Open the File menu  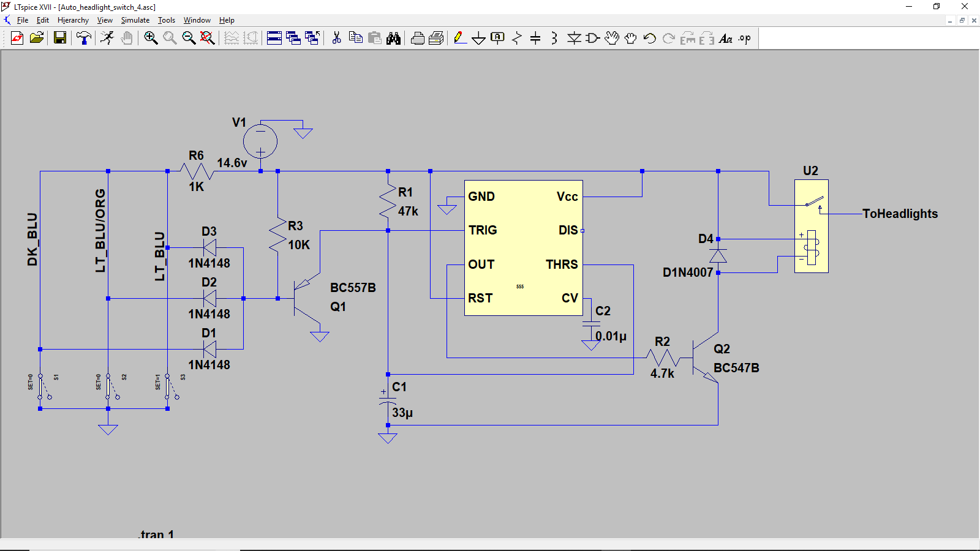coord(23,20)
